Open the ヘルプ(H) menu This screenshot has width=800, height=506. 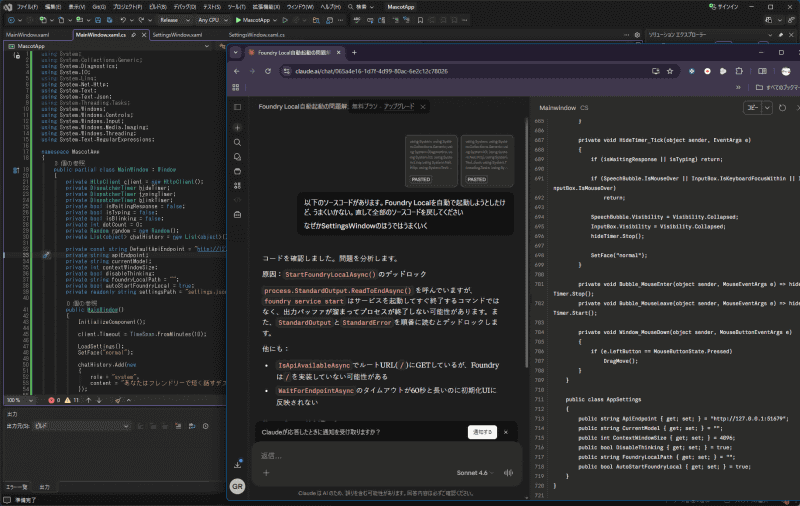coord(330,7)
